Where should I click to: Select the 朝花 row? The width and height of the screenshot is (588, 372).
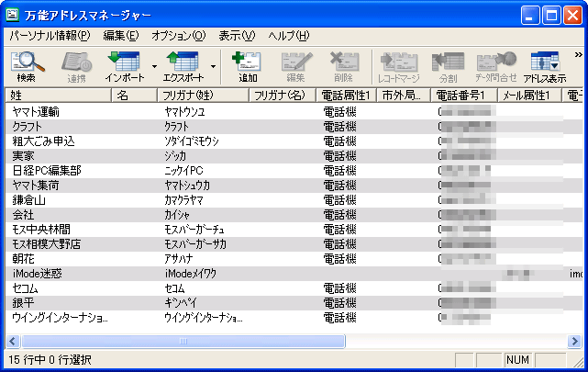click(x=294, y=259)
